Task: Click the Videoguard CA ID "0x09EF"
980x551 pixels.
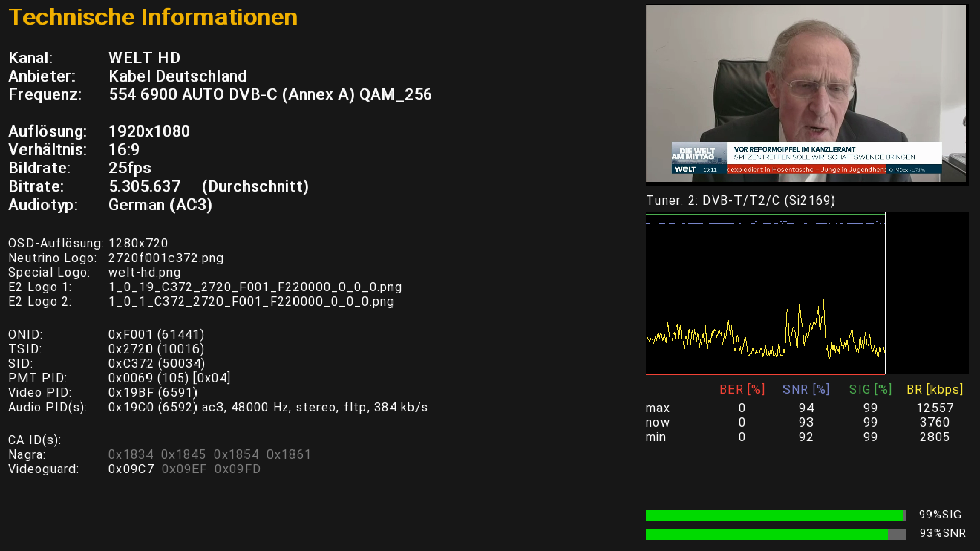Action: [x=184, y=469]
